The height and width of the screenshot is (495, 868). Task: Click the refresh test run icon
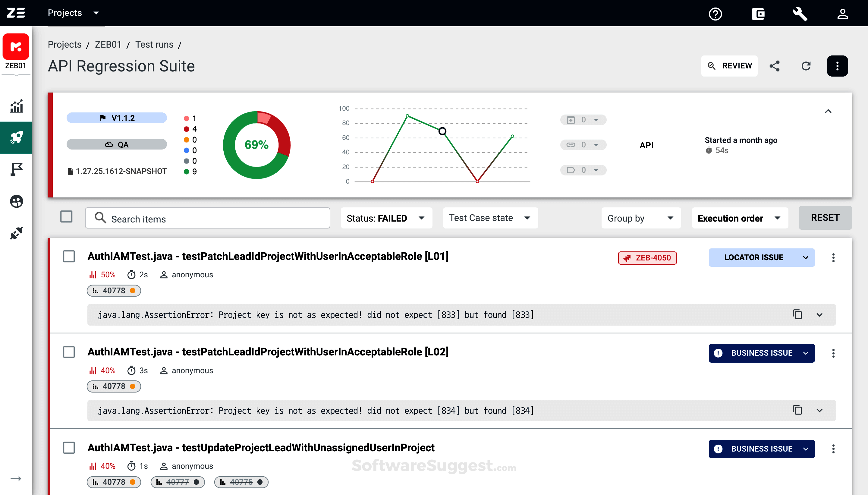(x=806, y=66)
